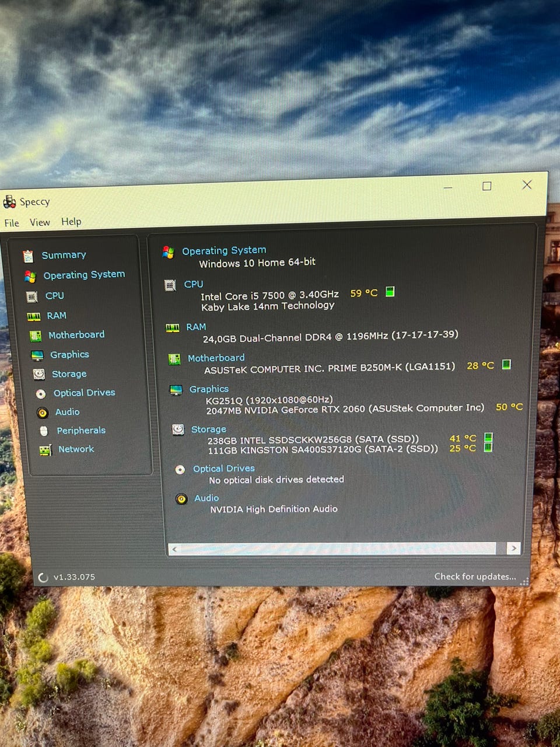Click chip icon beside CPU heading in summary
Viewport: 560px width, 747px height.
pos(170,285)
